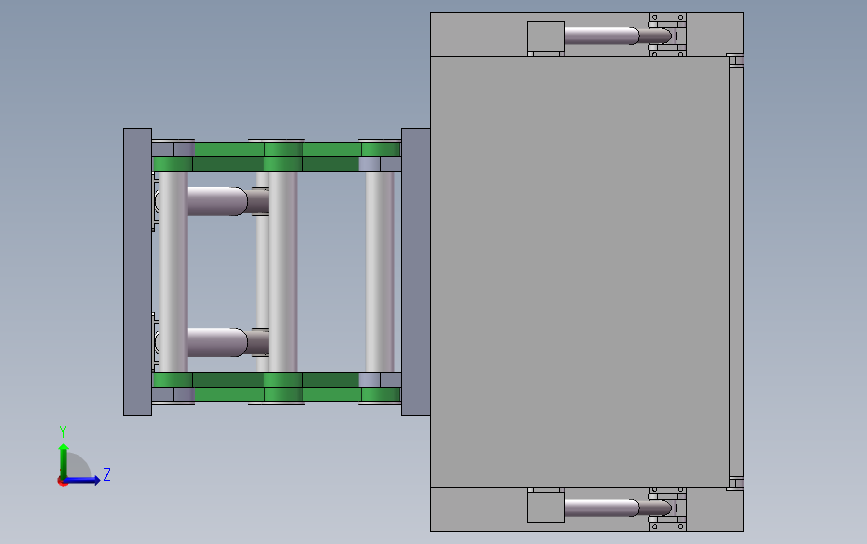Select the left blue-gray end plate

tap(137, 272)
